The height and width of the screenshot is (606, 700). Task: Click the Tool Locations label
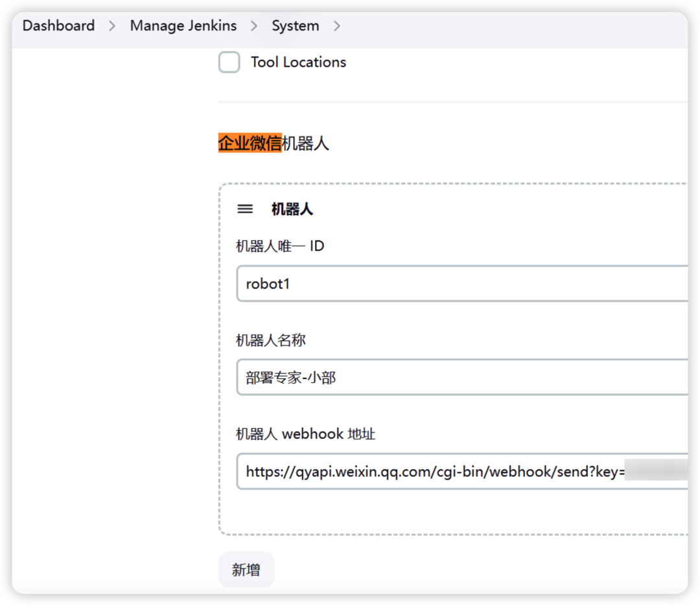[x=298, y=62]
